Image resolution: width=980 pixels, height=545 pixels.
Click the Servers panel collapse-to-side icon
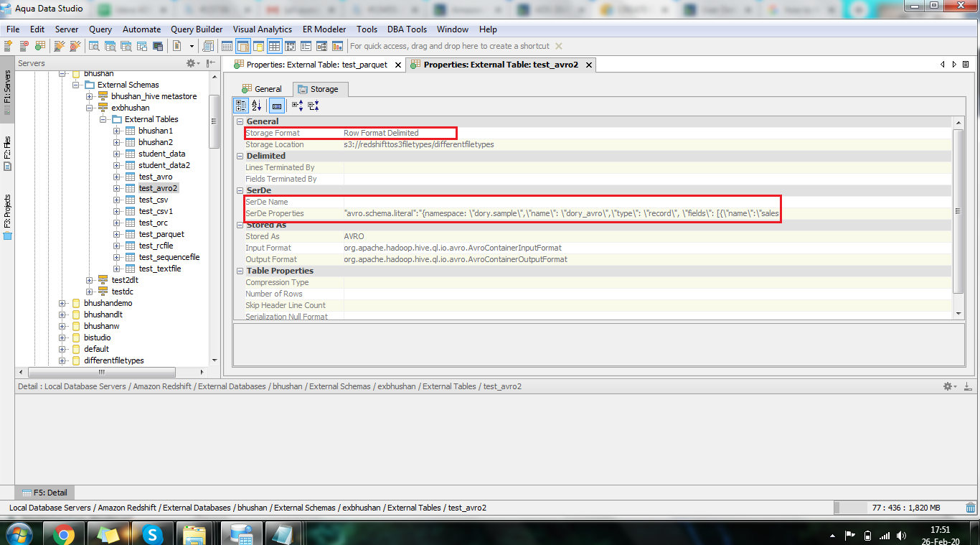pyautogui.click(x=211, y=63)
